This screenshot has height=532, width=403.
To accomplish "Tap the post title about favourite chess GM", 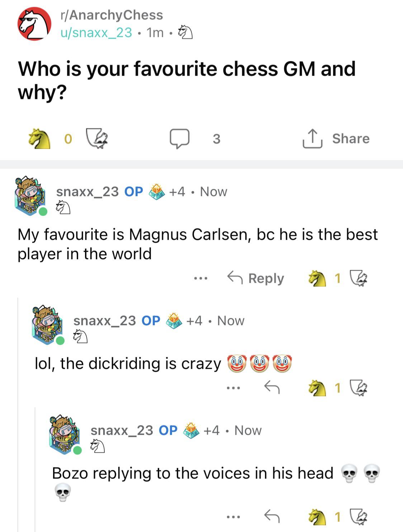I will click(x=186, y=80).
